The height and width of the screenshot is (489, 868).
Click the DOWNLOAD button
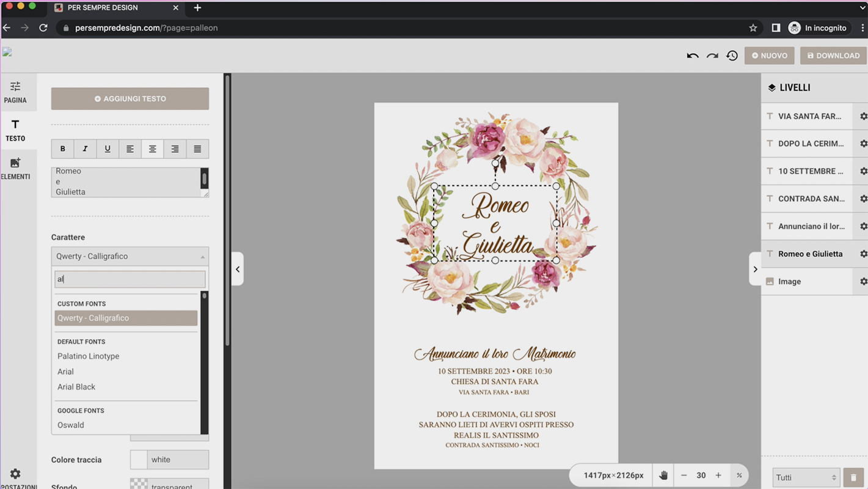pos(833,55)
